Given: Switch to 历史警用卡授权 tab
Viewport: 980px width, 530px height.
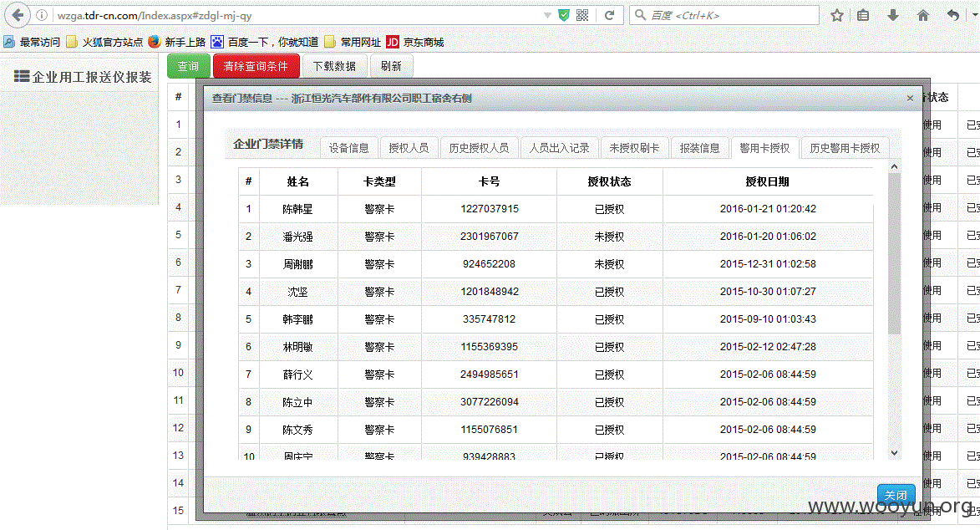Looking at the screenshot, I should click(x=845, y=148).
